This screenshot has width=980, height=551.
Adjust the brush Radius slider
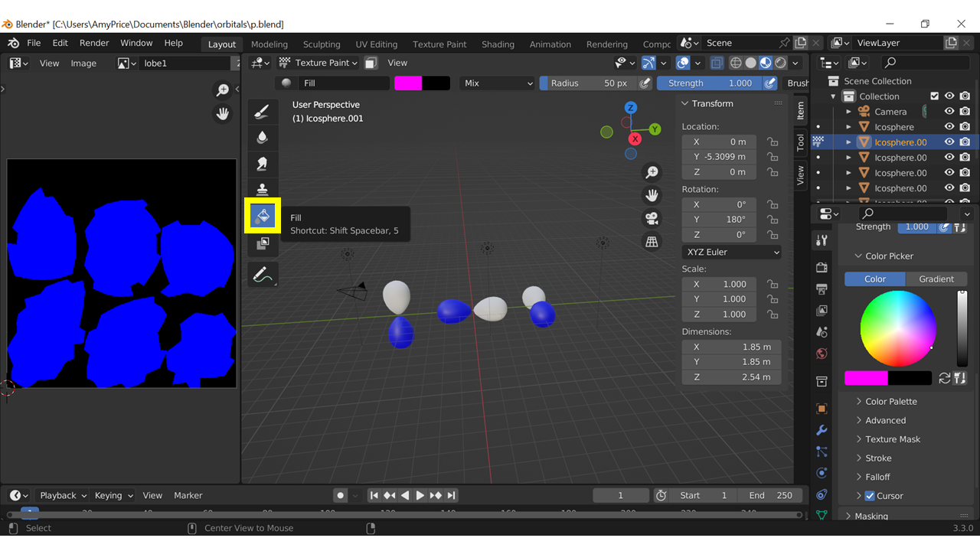point(588,83)
